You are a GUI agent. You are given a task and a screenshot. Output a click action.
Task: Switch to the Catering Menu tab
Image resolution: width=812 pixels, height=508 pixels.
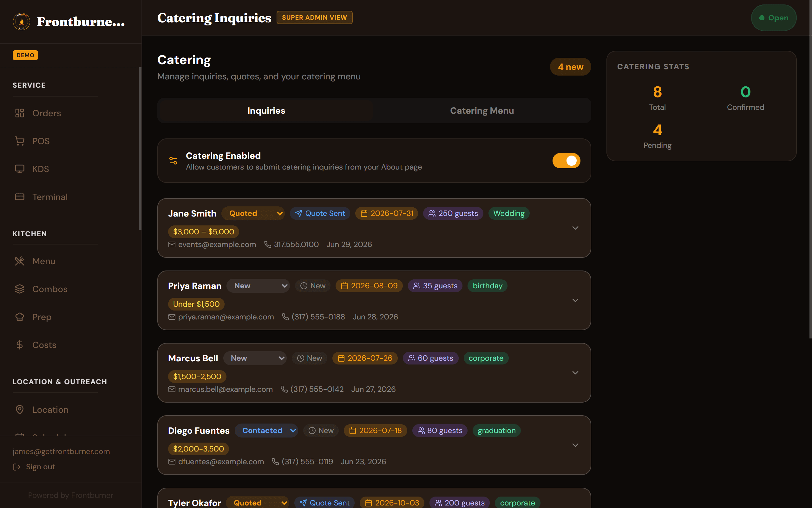tap(482, 110)
